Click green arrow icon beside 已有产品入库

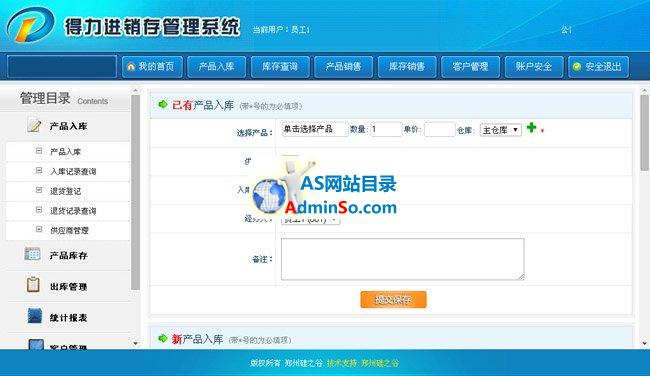[163, 104]
